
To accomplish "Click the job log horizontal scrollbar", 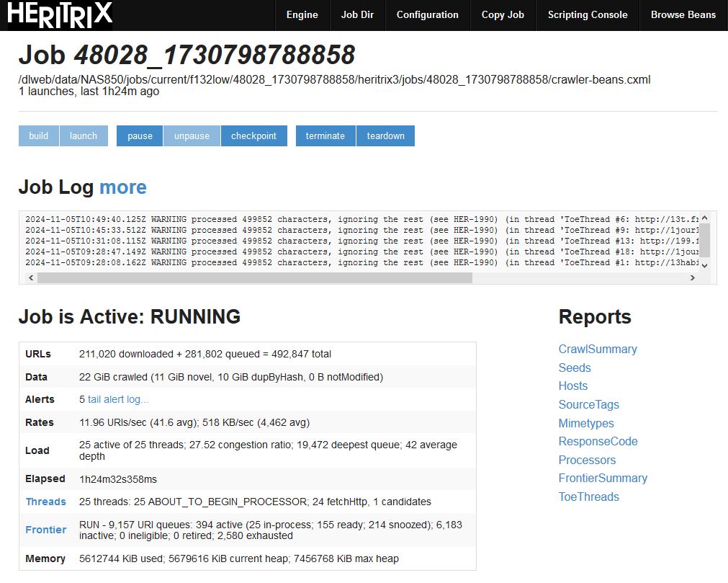I will click(x=254, y=277).
